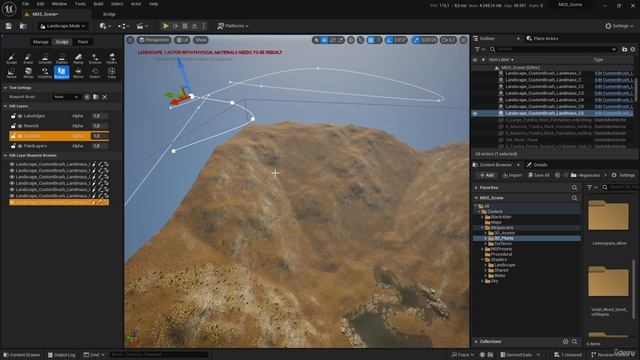The width and height of the screenshot is (640, 360).
Task: Toggle lock icon on PaintLayers layer
Action: [x=13, y=146]
